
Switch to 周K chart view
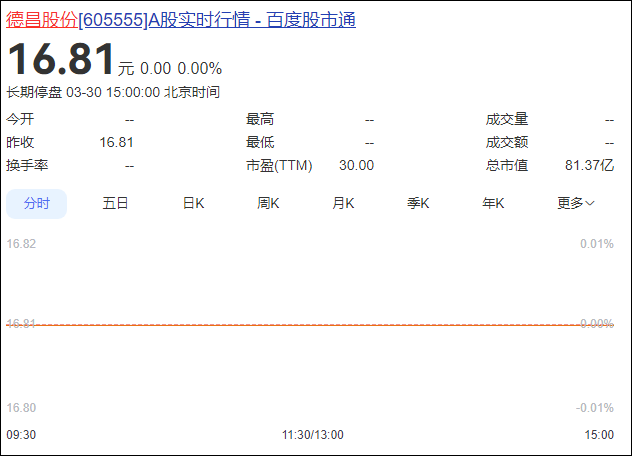tap(268, 203)
